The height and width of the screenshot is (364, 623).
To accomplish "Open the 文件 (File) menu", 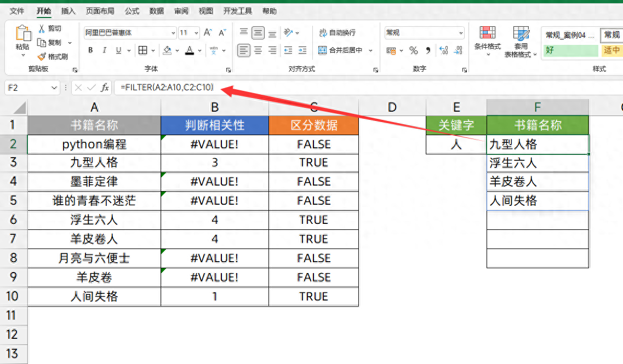I will [16, 11].
